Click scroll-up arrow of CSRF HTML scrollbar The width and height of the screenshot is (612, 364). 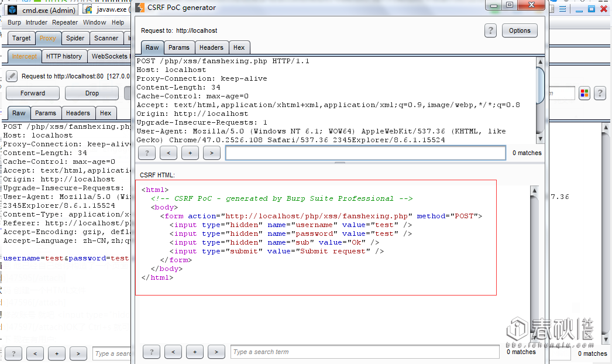tap(534, 190)
